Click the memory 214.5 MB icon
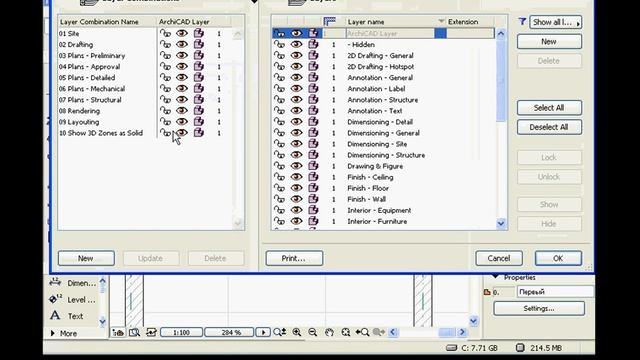640x360 pixels. [x=520, y=348]
